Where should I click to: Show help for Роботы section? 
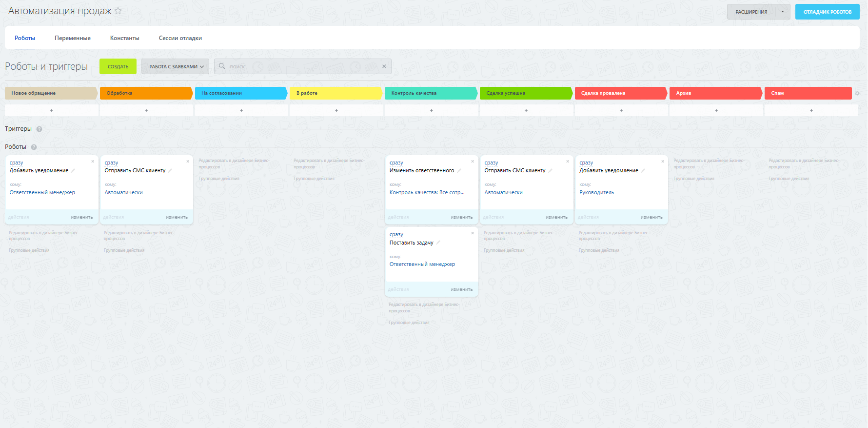[34, 147]
